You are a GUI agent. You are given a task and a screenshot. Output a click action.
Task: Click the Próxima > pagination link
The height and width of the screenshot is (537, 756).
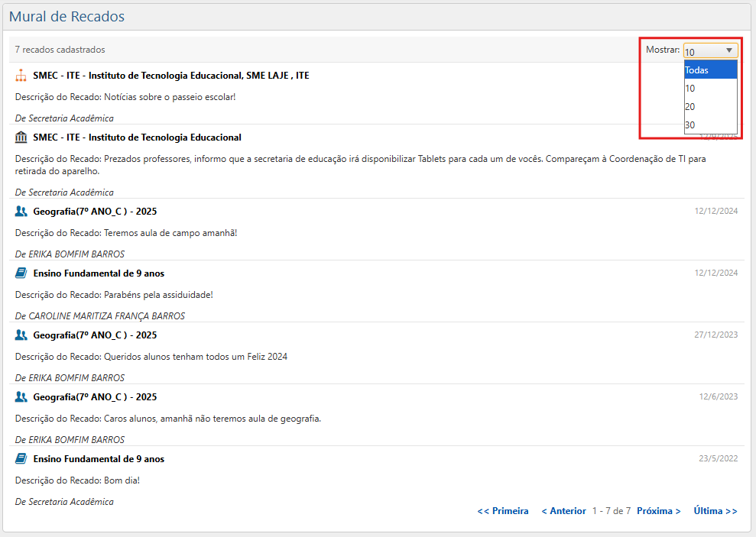click(659, 511)
